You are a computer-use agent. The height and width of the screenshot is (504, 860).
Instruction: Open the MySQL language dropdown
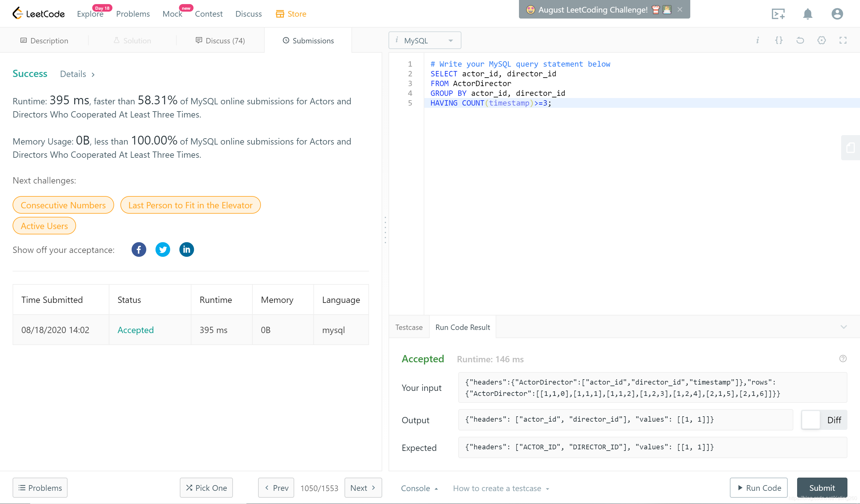tap(425, 40)
